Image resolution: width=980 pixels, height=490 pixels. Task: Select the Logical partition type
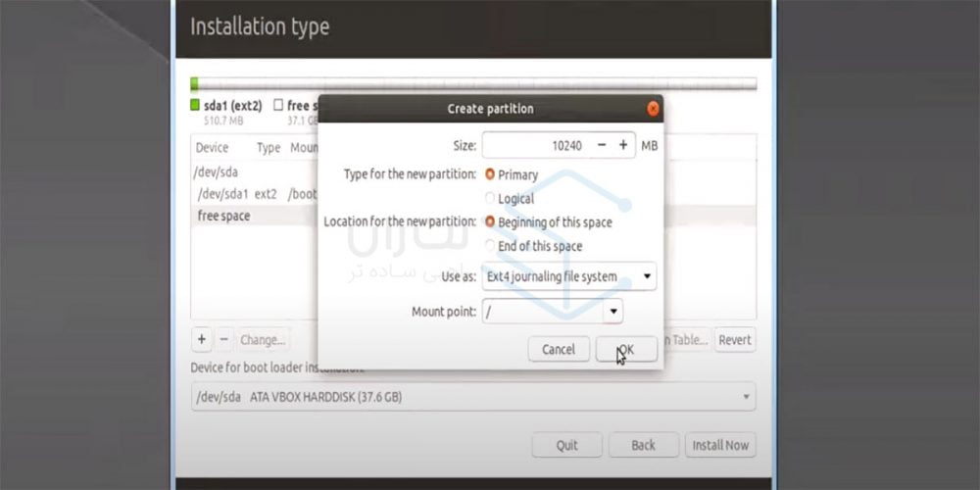491,198
